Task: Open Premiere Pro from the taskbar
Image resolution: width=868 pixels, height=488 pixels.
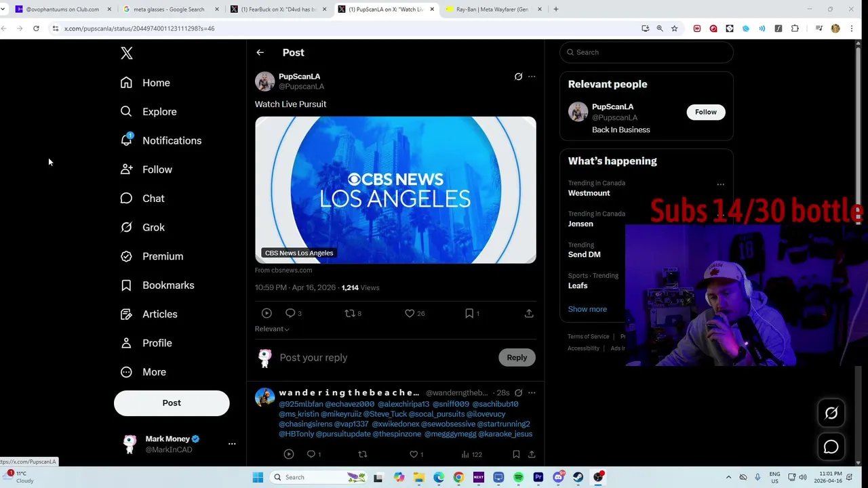Action: (x=538, y=477)
